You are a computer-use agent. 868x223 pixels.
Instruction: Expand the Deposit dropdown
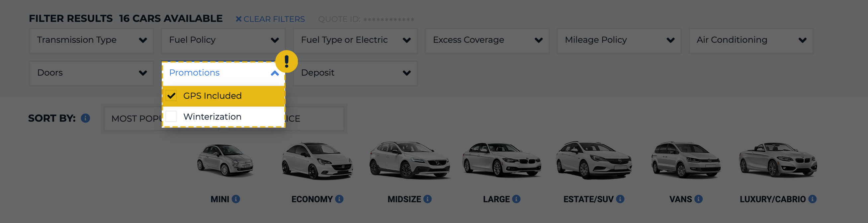pyautogui.click(x=355, y=73)
